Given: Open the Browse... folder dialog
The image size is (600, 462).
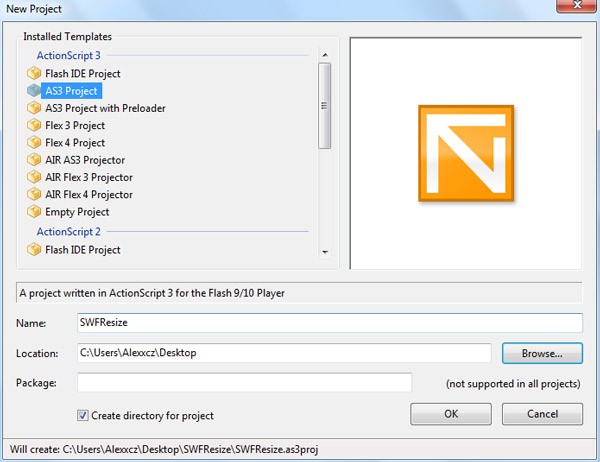Looking at the screenshot, I should click(x=542, y=353).
